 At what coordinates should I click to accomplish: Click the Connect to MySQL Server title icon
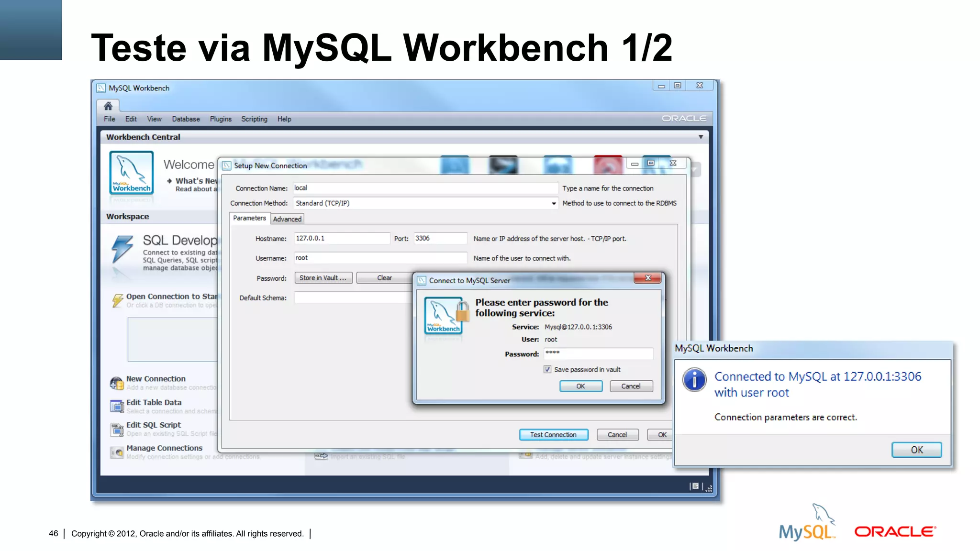pos(422,280)
